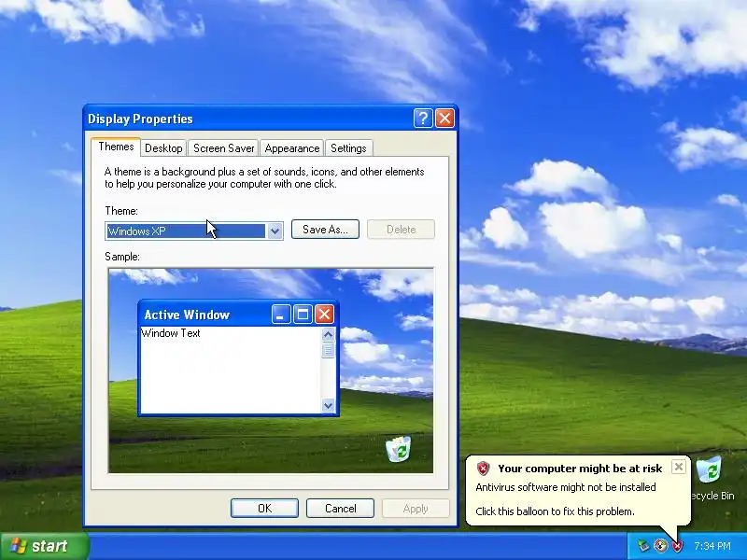Close the Display Properties dialog

(445, 119)
